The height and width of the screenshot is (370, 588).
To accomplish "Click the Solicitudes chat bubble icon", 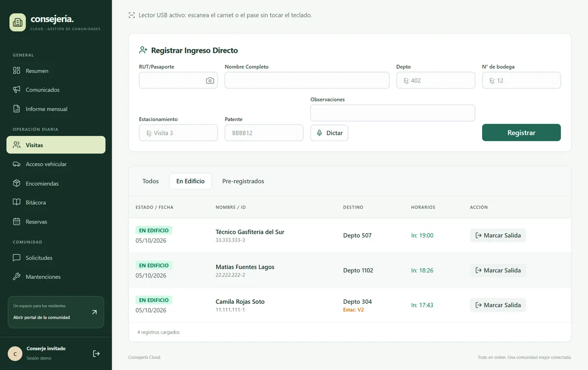I will click(17, 258).
